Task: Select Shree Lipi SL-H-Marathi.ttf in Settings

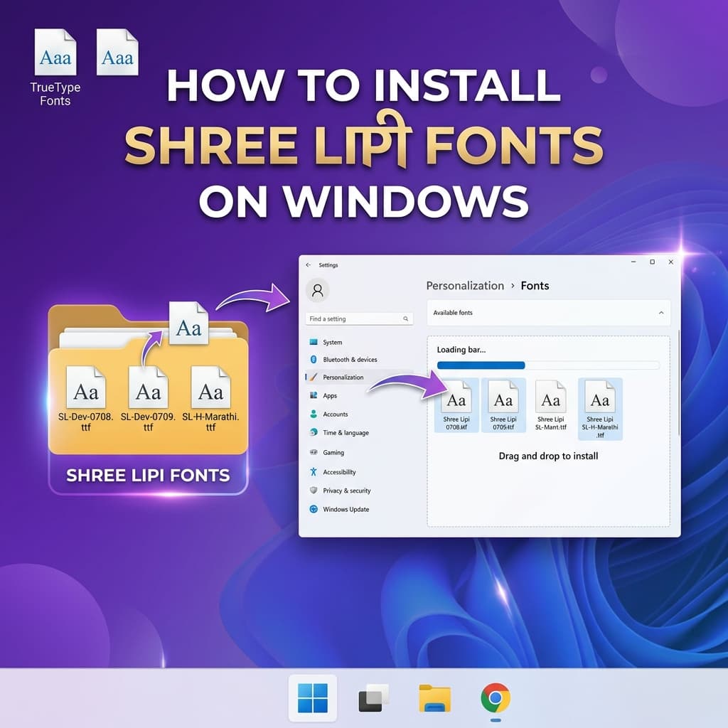Action: coord(600,409)
